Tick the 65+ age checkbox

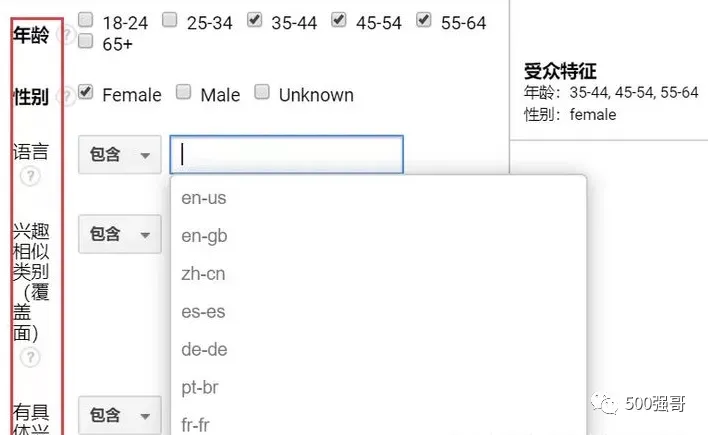(87, 42)
